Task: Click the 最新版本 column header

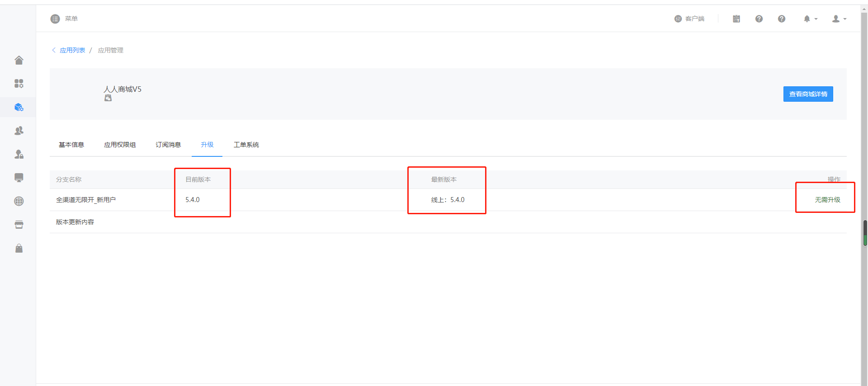Action: pos(444,179)
